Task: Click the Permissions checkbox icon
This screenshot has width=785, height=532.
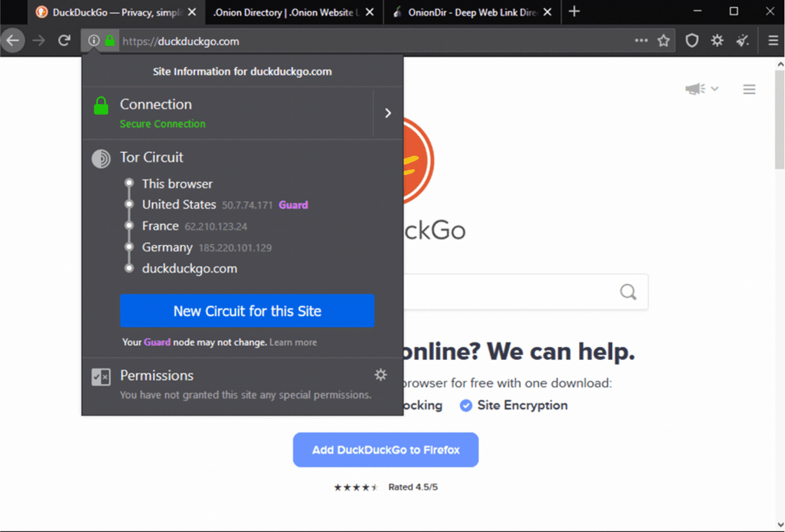Action: point(101,377)
